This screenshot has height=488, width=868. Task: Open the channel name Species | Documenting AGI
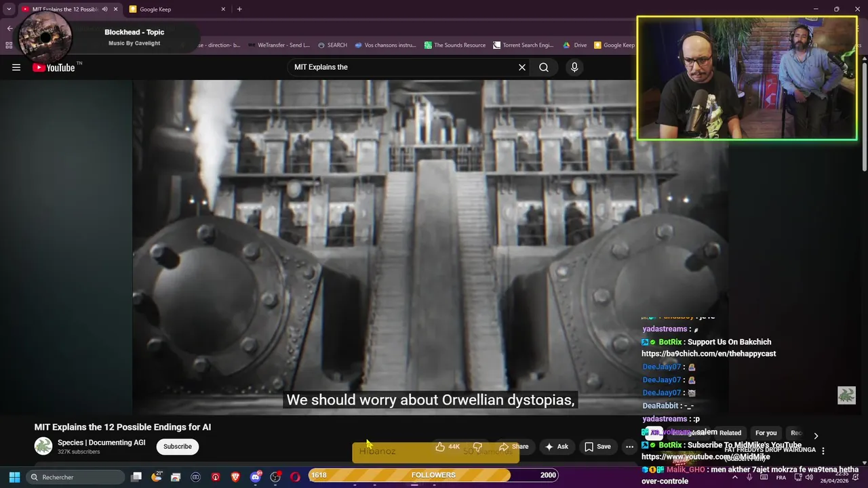click(x=102, y=443)
